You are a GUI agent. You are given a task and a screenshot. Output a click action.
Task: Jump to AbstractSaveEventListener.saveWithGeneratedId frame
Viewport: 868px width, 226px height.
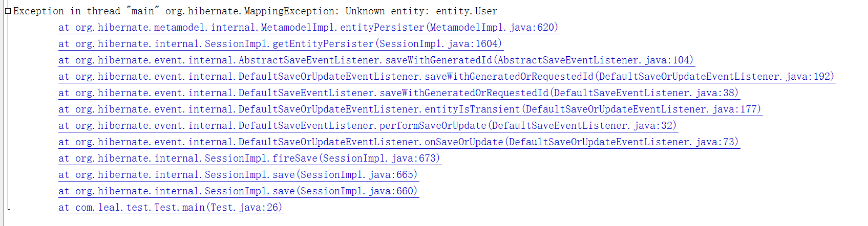click(376, 60)
